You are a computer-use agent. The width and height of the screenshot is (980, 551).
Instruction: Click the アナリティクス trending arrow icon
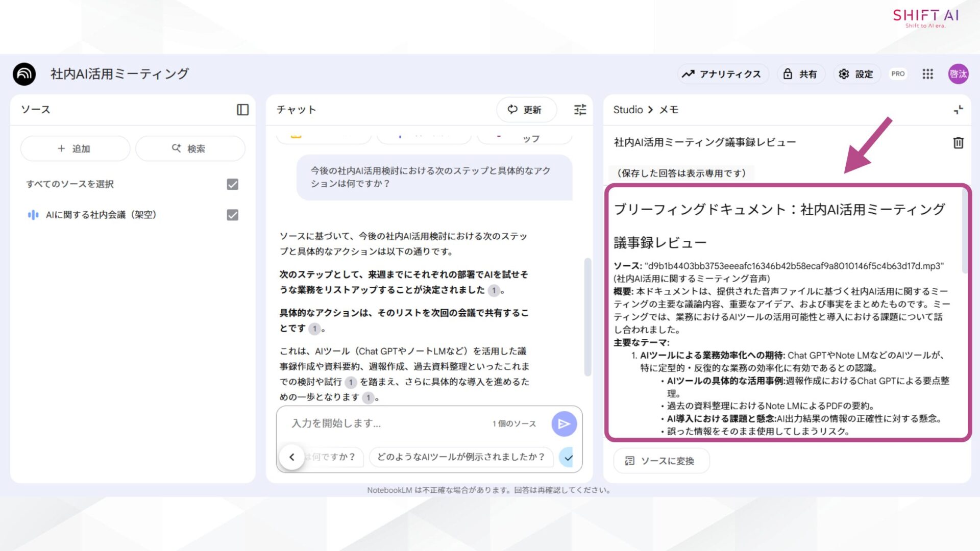(x=689, y=74)
